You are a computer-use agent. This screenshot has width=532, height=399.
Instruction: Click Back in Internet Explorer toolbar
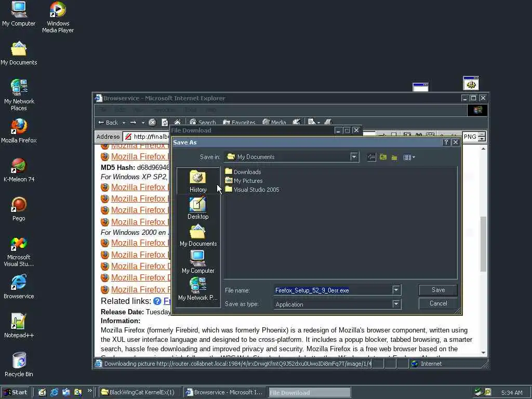pos(108,123)
